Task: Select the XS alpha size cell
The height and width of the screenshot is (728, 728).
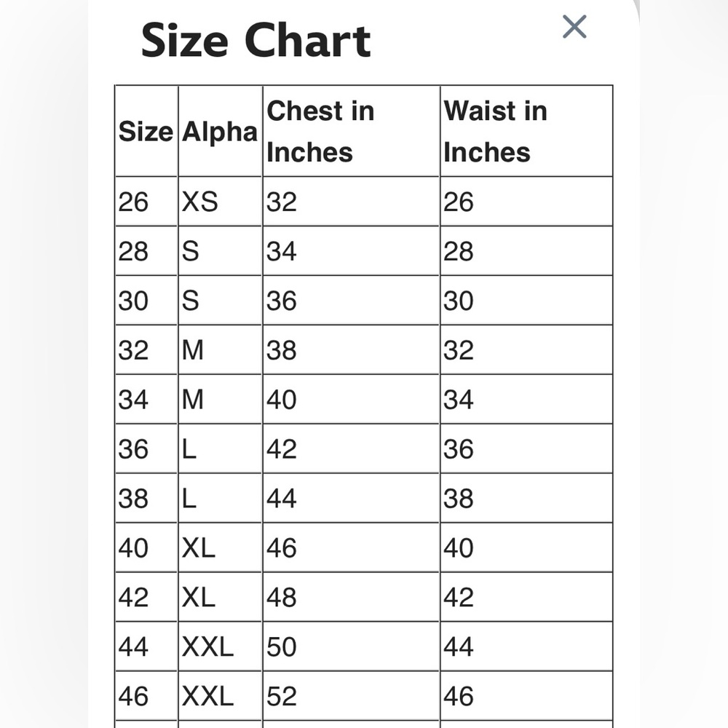Action: (220, 202)
